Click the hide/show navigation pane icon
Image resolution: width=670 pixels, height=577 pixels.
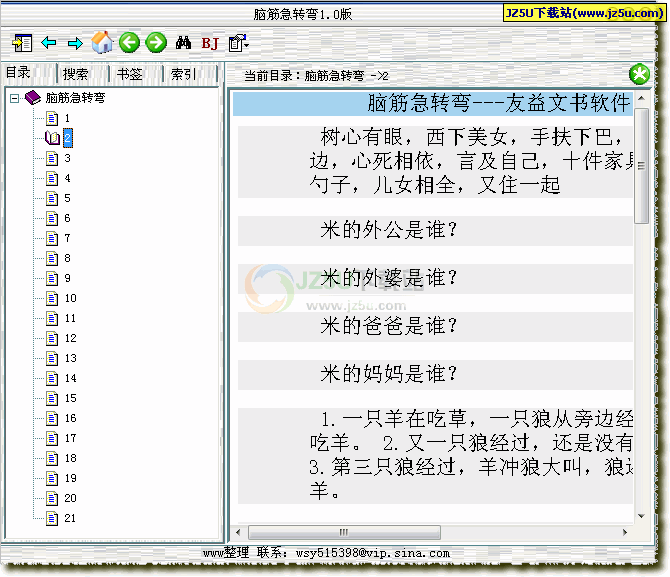[22, 43]
